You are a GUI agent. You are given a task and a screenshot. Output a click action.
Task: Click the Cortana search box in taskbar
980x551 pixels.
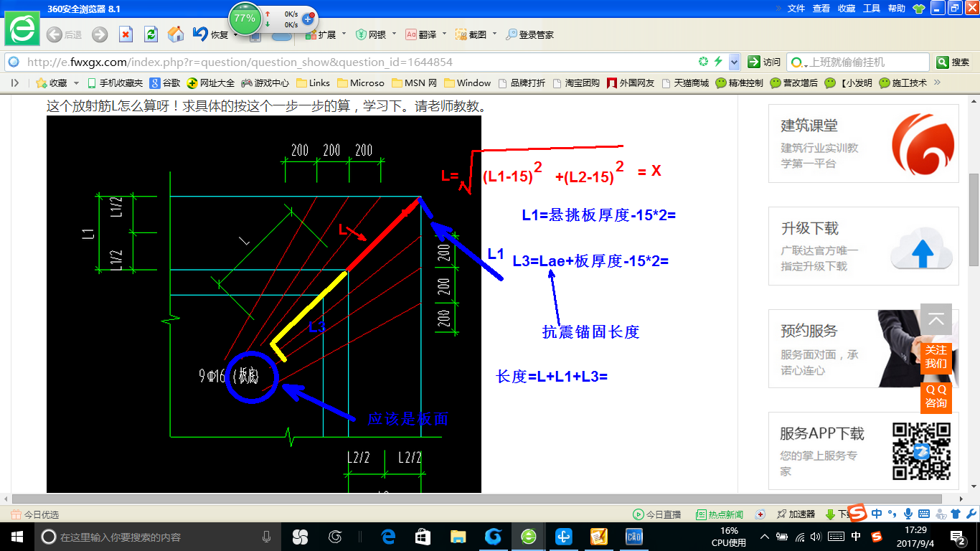pyautogui.click(x=158, y=537)
